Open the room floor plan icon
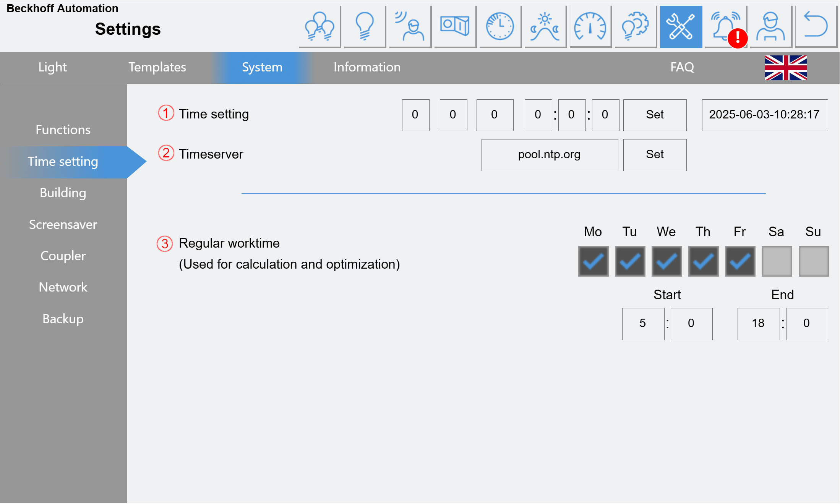The height and width of the screenshot is (504, 840). (x=455, y=27)
